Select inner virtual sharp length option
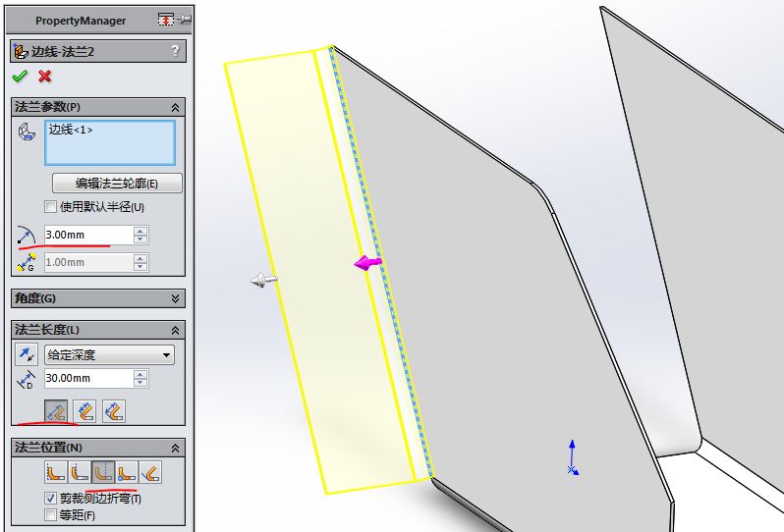This screenshot has width=784, height=532. click(85, 411)
